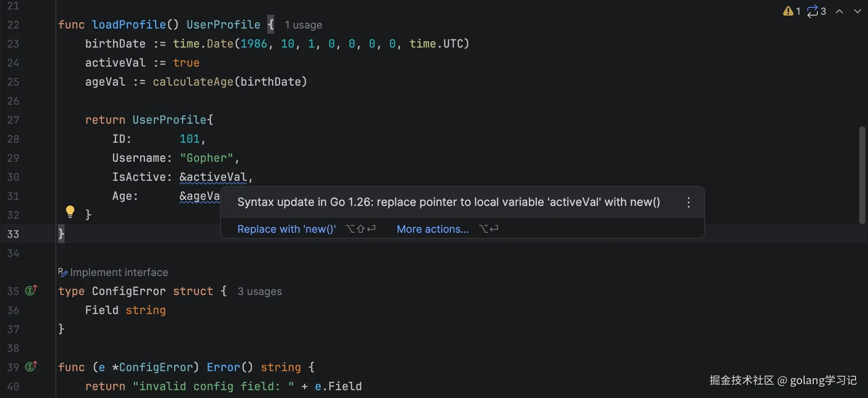
Task: Click the Username field key
Action: pos(139,158)
